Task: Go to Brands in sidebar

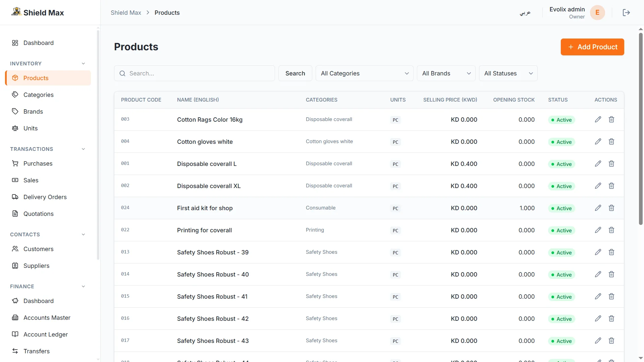Action: (x=48, y=111)
